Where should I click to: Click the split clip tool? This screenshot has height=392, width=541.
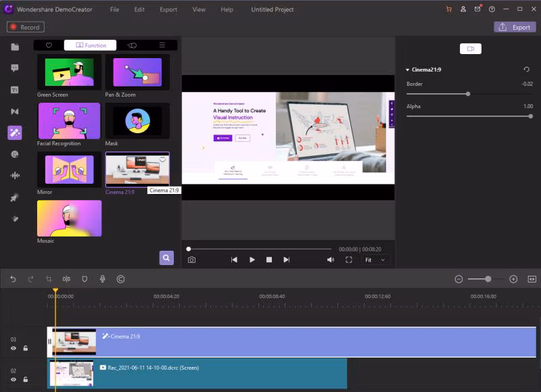66,279
